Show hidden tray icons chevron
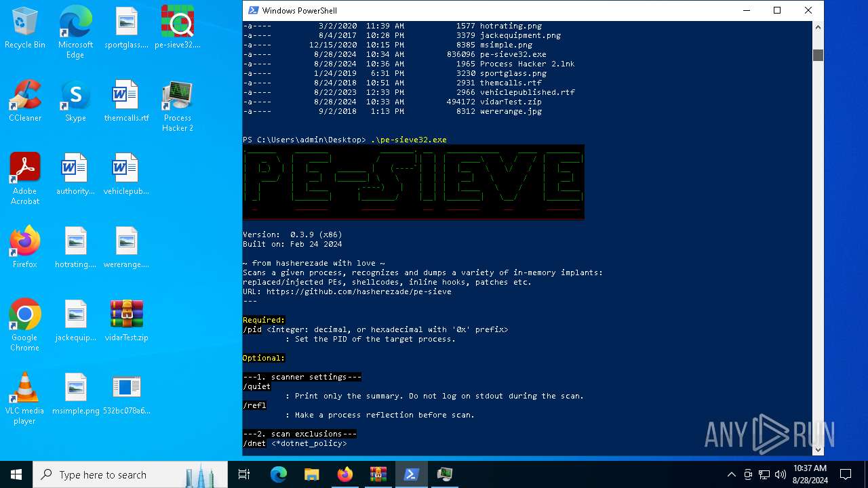This screenshot has width=868, height=488. [731, 474]
